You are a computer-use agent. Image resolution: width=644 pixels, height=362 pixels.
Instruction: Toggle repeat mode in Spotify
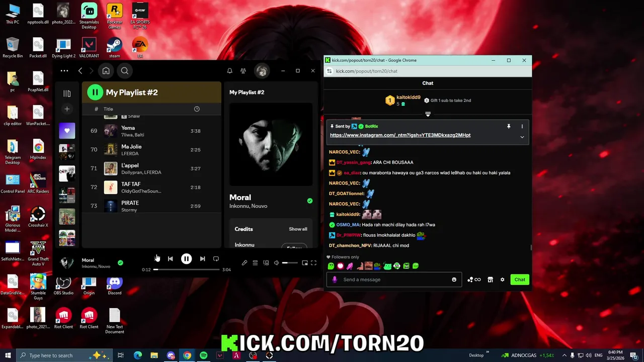click(x=216, y=259)
